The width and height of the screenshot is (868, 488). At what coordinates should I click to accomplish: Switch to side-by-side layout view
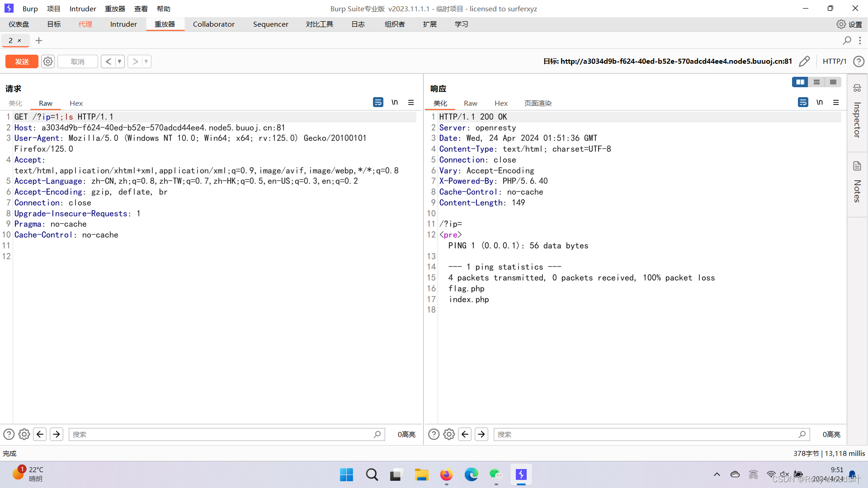click(800, 82)
